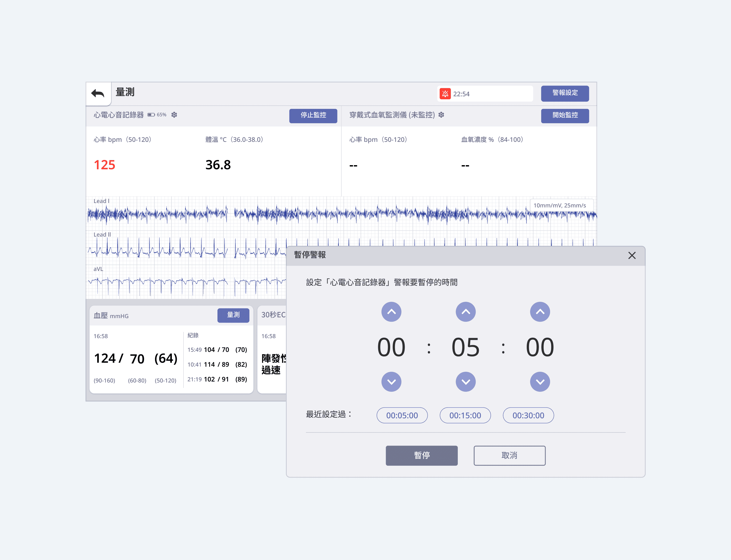Click the red muted alarm bell icon

pyautogui.click(x=445, y=94)
